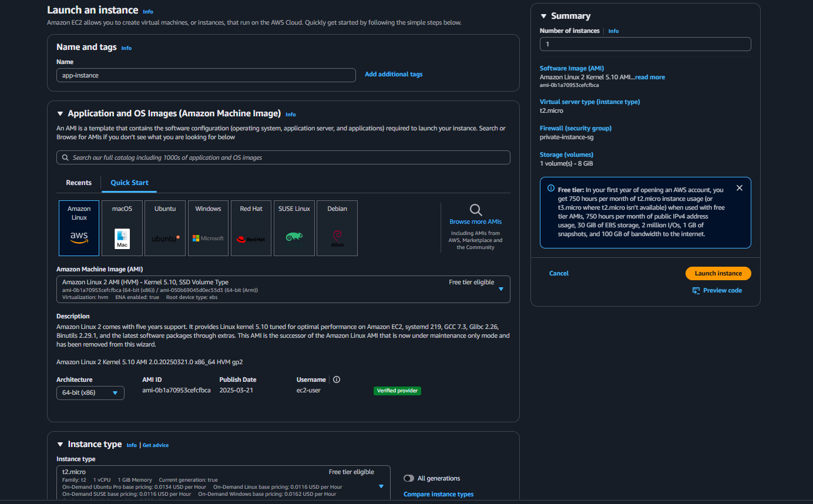Choose the Windows AMI tile

pyautogui.click(x=208, y=228)
